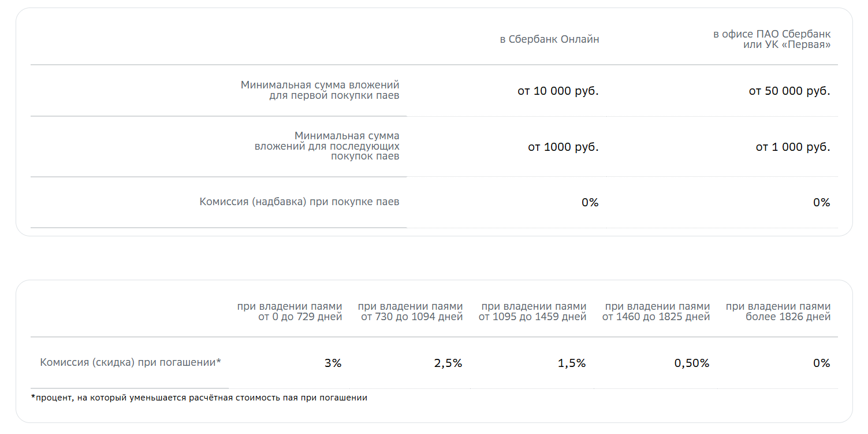The width and height of the screenshot is (868, 434).
Task: Click the 0% purchase commission for the office column
Action: 821,202
